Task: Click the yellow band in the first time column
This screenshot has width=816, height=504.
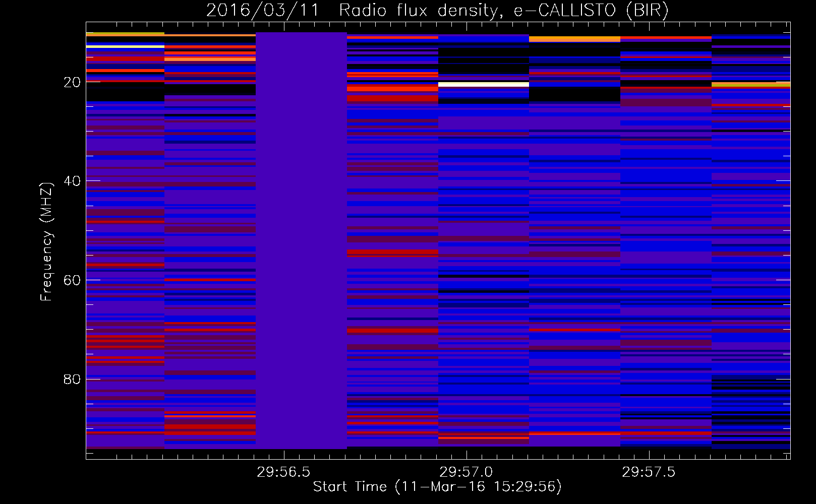Action: click(125, 46)
